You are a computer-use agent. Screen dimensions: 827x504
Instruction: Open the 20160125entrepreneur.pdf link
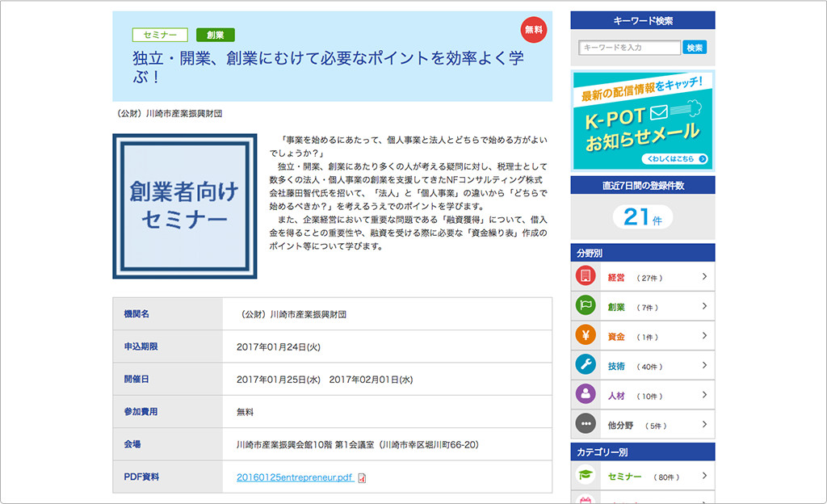click(x=295, y=477)
